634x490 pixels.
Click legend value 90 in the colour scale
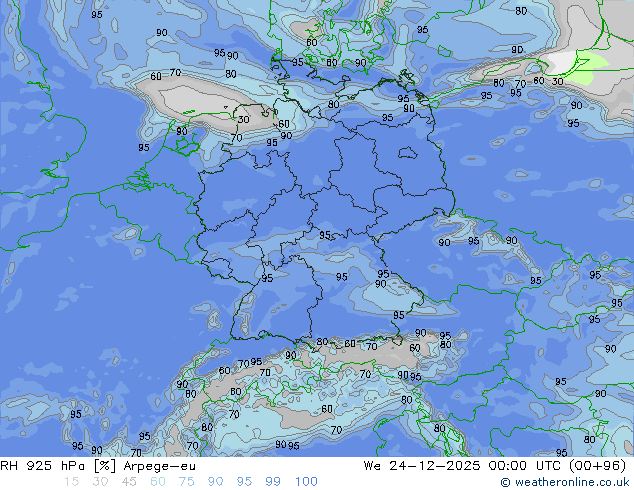(x=215, y=482)
